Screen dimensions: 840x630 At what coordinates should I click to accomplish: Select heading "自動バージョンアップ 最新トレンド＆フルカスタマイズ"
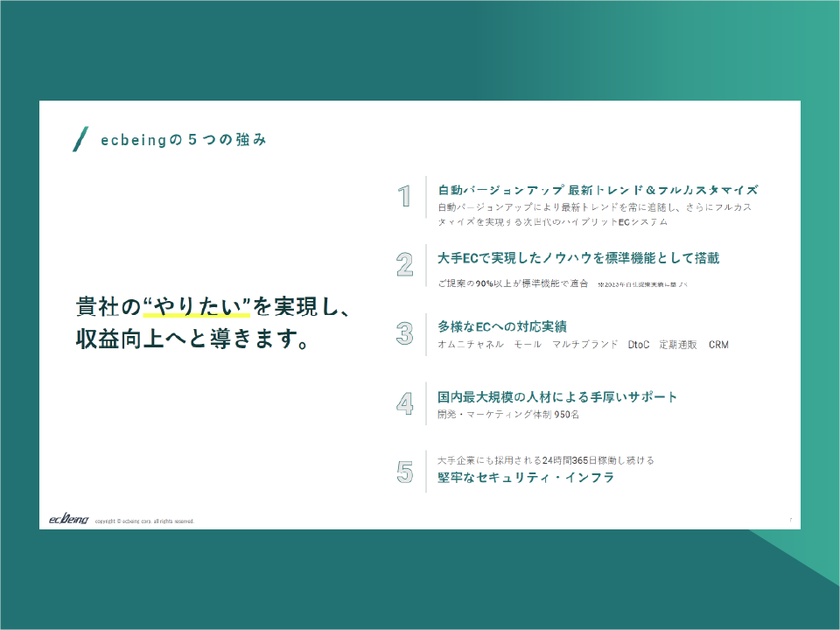click(x=598, y=190)
